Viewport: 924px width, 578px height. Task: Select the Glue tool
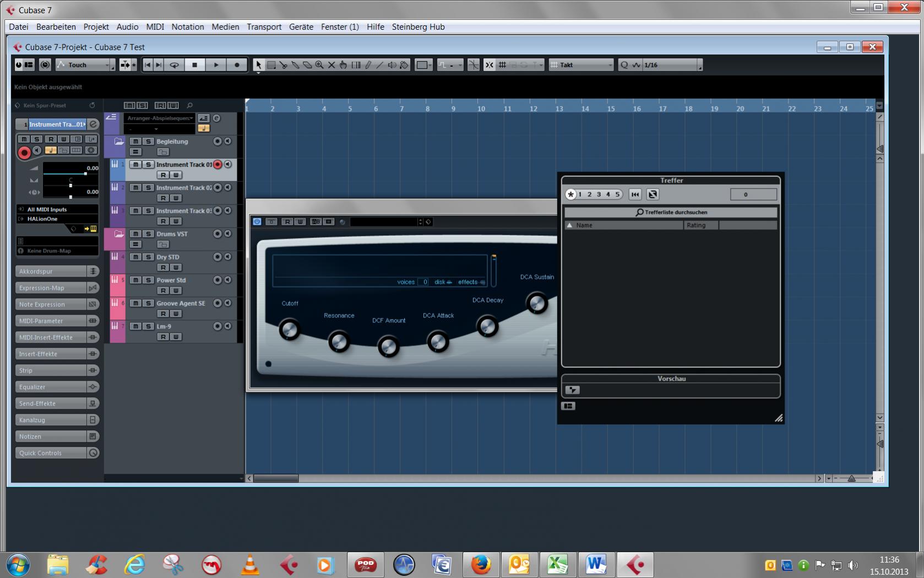[295, 65]
